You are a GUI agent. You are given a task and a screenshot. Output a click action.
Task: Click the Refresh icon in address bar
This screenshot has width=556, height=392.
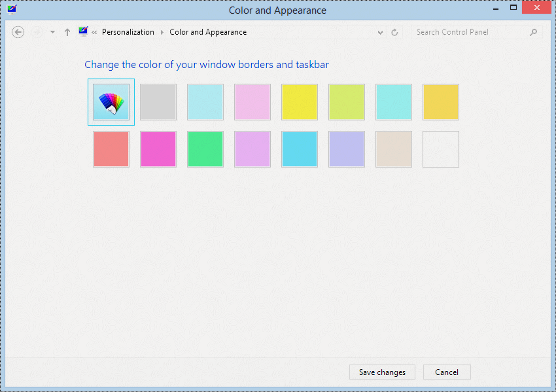(x=394, y=32)
